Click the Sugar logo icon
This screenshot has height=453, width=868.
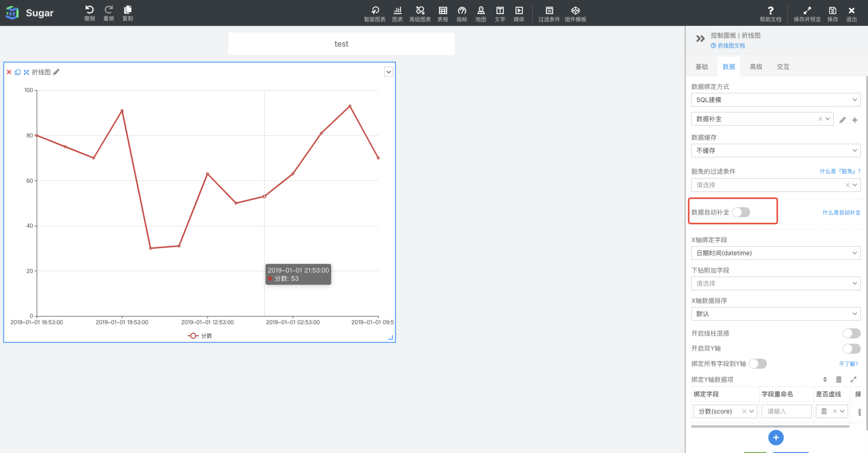(x=12, y=13)
